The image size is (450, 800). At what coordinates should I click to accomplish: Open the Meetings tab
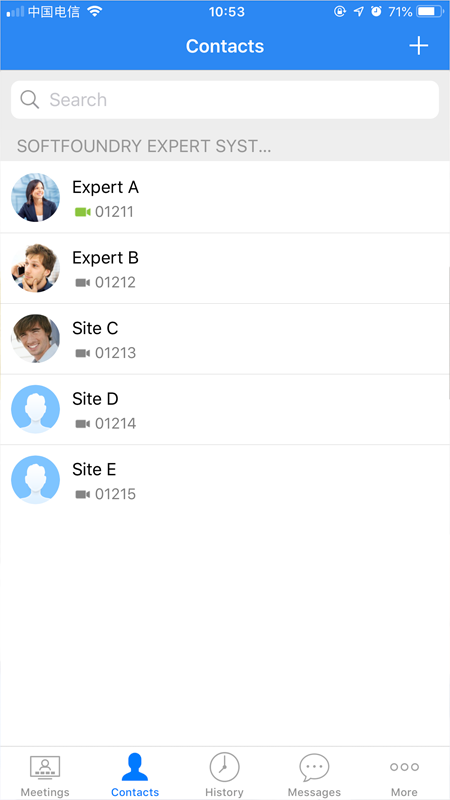pyautogui.click(x=45, y=774)
